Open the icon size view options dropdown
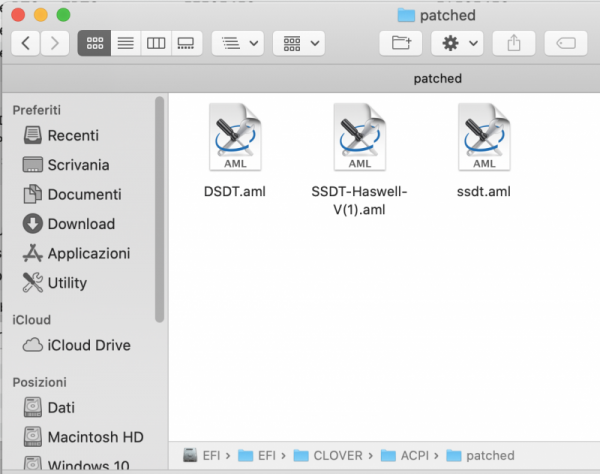This screenshot has height=474, width=600. [298, 43]
